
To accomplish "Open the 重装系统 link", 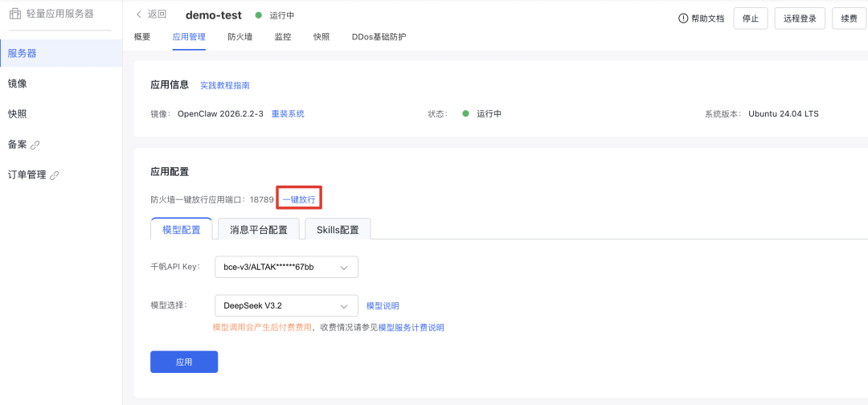I will coord(288,114).
